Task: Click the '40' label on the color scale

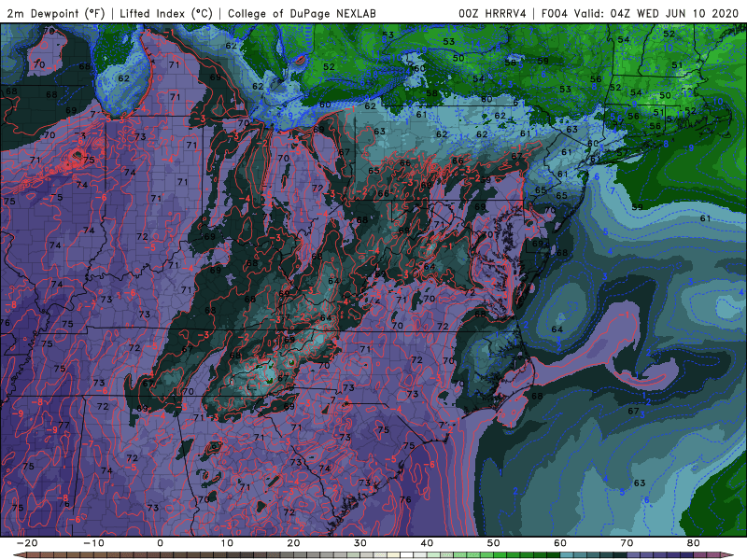Action: (427, 543)
